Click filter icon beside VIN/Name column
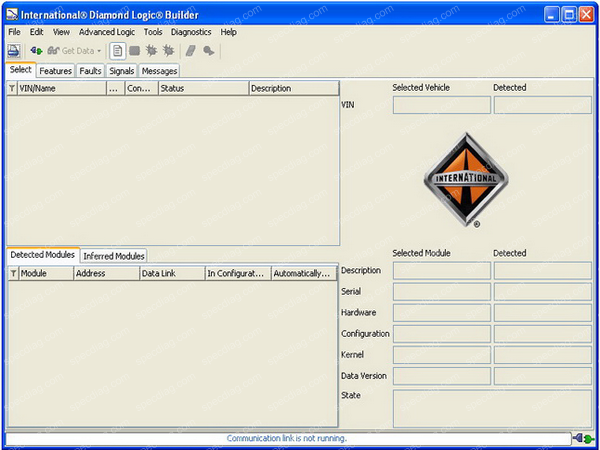 tap(12, 88)
